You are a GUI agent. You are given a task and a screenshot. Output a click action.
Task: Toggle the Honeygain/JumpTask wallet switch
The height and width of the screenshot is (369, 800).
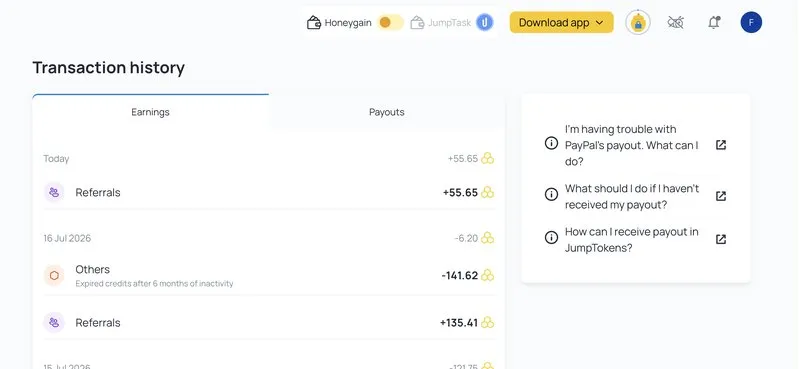pos(390,22)
